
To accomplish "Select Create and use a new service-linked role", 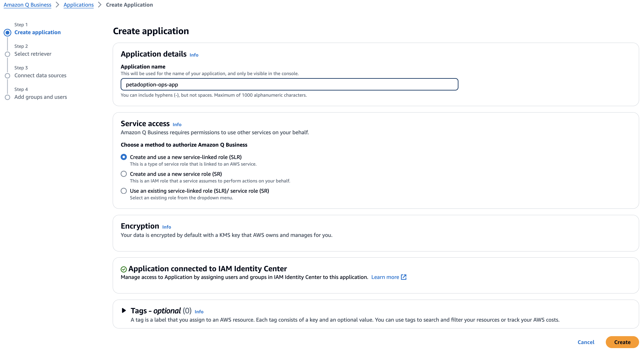I will [124, 157].
